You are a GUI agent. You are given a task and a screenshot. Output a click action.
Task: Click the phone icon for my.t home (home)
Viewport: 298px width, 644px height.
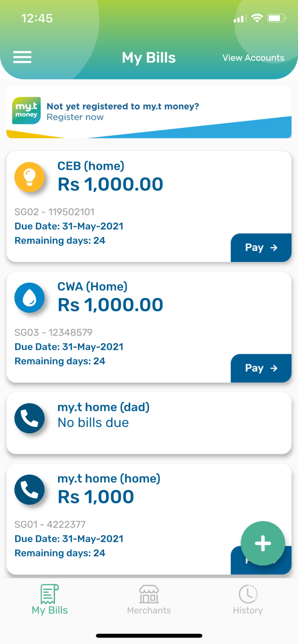click(30, 489)
